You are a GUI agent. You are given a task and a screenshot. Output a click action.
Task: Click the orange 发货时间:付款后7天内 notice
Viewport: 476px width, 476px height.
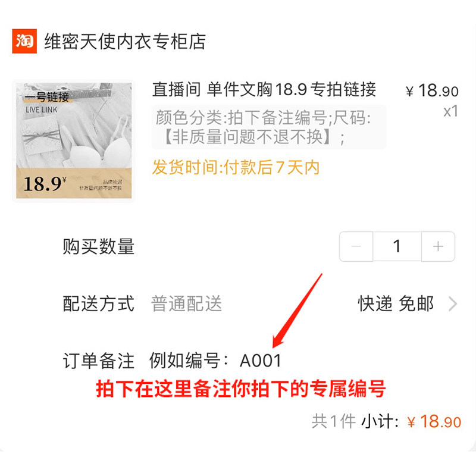click(x=236, y=167)
